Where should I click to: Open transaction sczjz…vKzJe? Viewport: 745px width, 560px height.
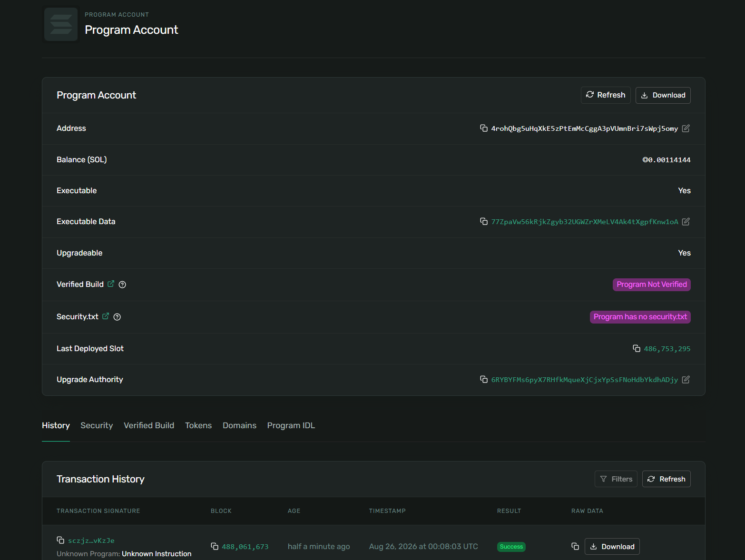(x=91, y=540)
